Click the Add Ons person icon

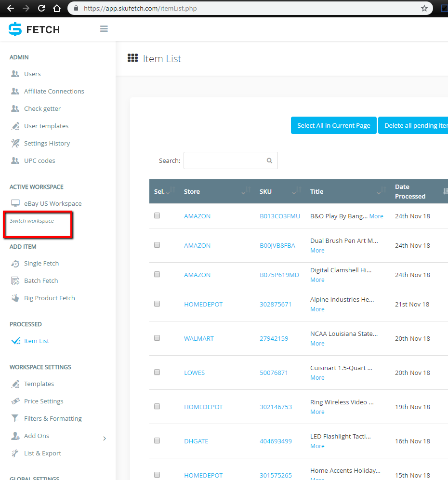(15, 436)
